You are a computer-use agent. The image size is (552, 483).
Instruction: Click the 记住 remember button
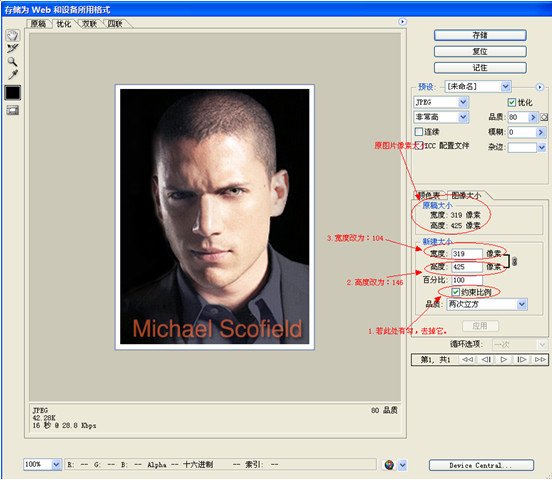pos(480,68)
